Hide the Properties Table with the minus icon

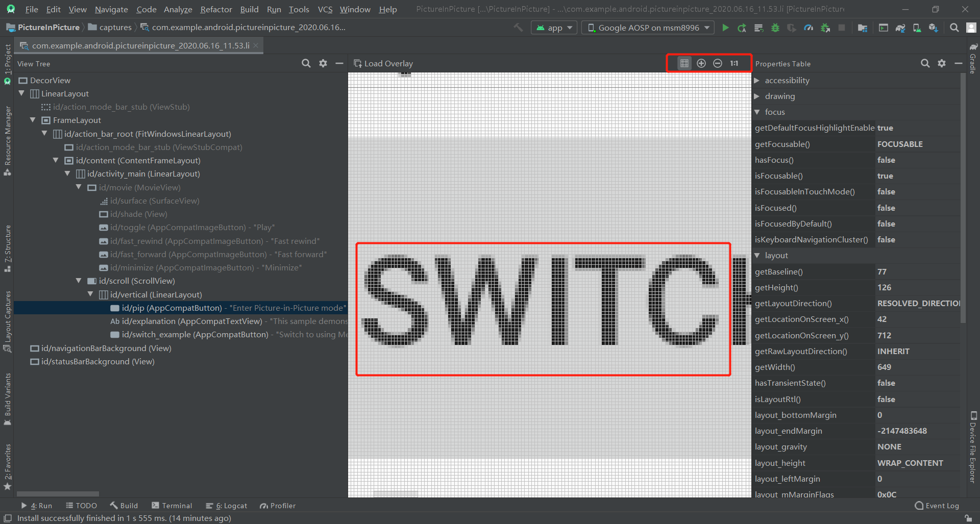(958, 63)
